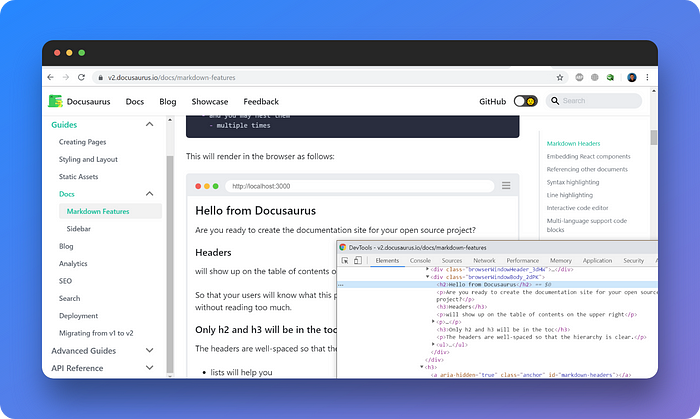Image resolution: width=700 pixels, height=419 pixels.
Task: Select Markdown Features sidebar item
Action: pyautogui.click(x=110, y=211)
